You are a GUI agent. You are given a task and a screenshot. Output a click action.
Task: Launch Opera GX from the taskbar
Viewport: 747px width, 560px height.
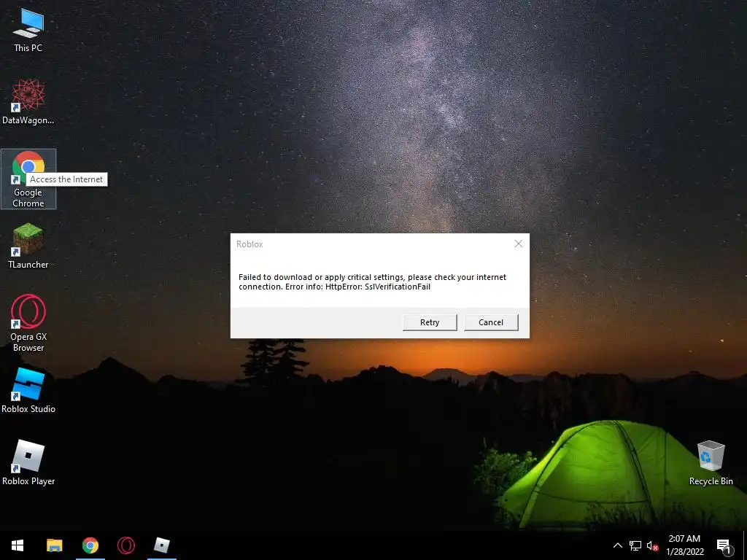click(126, 545)
